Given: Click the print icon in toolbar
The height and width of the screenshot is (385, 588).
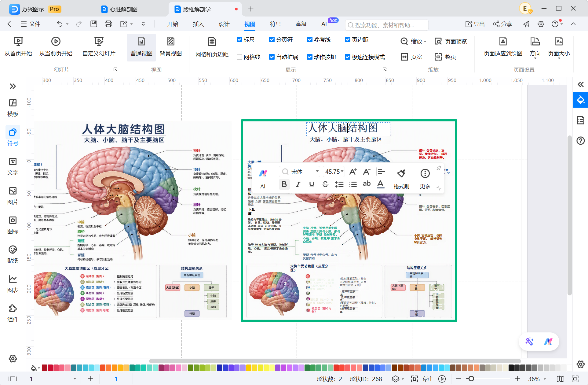Looking at the screenshot, I should pyautogui.click(x=108, y=24).
